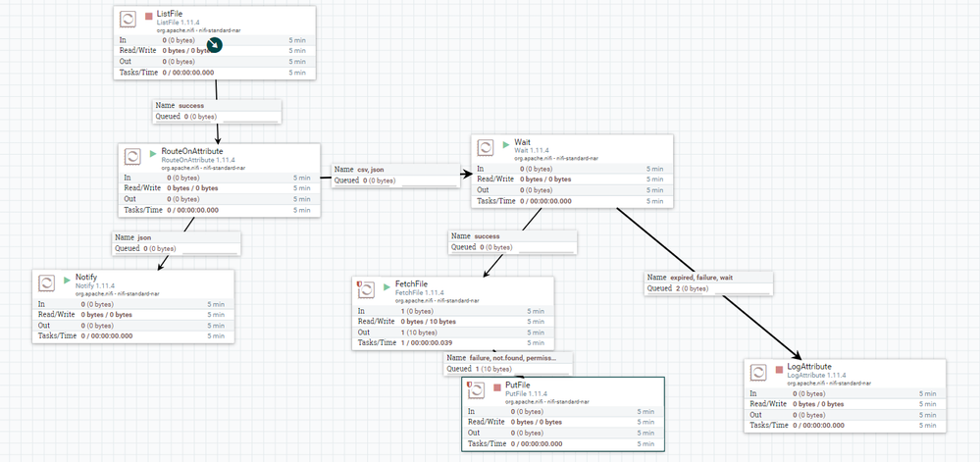Select the Wait processor name
The height and width of the screenshot is (462, 980).
pos(523,143)
